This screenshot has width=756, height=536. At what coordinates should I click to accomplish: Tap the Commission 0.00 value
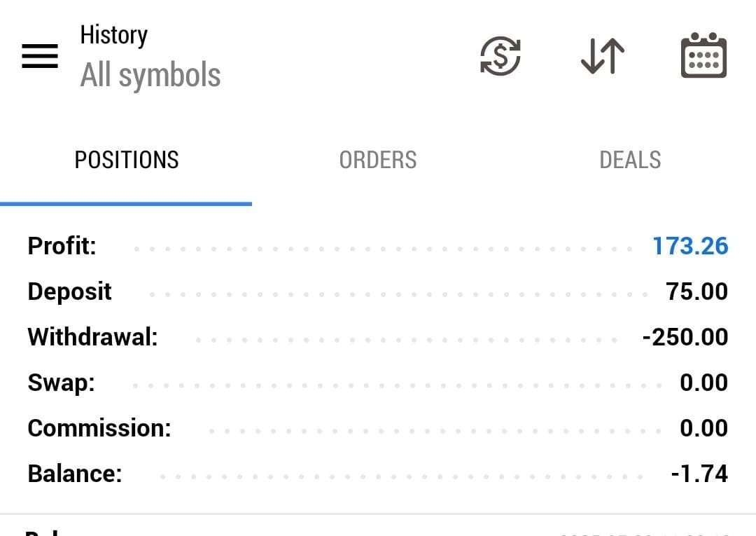703,428
